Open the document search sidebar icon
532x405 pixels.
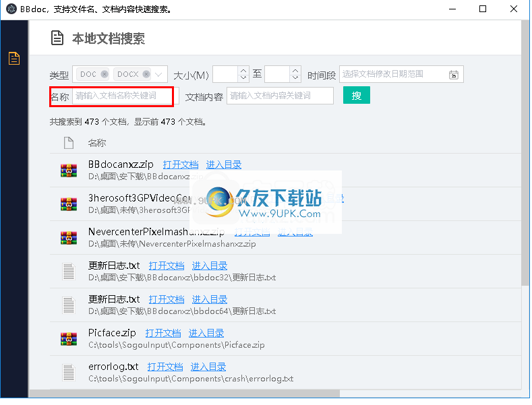(14, 59)
